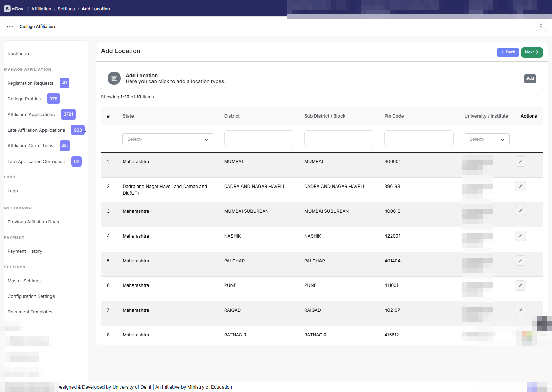Open the Dashboard sidebar item

click(19, 54)
